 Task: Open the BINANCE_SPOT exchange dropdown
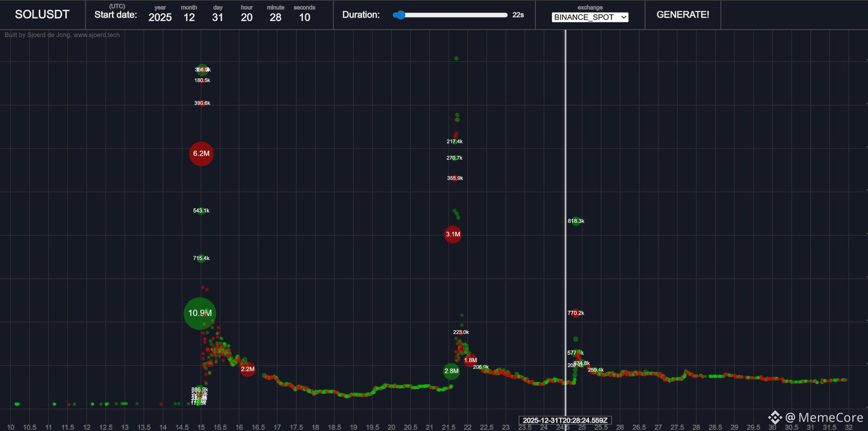[590, 17]
